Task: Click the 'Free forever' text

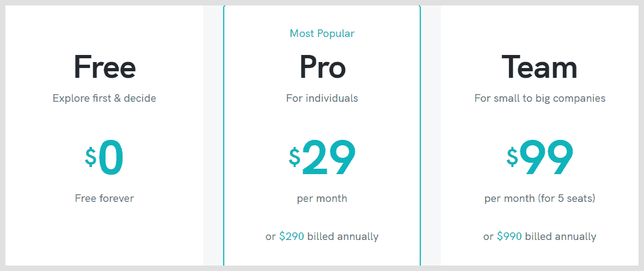Action: point(105,198)
